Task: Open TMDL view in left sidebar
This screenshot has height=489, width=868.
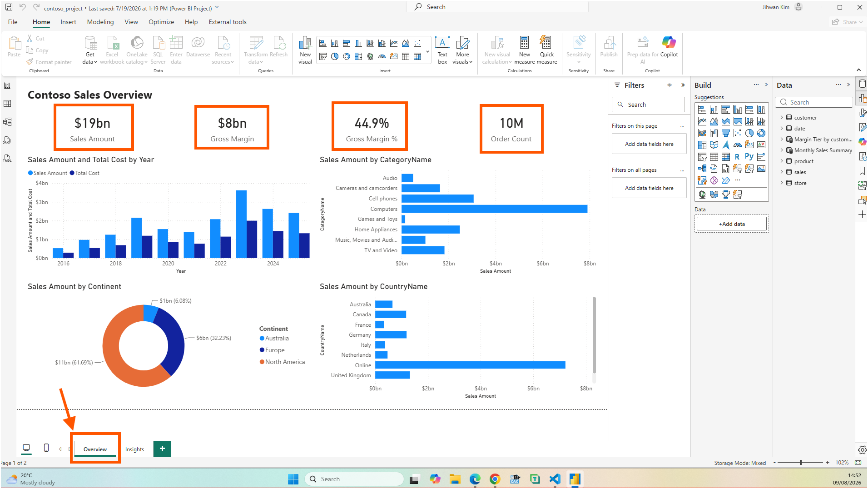Action: [x=7, y=158]
